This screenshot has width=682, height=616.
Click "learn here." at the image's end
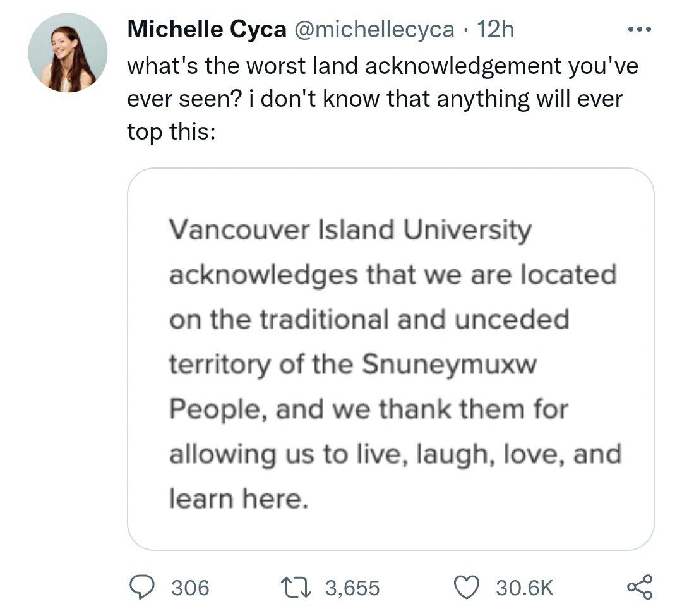(x=239, y=499)
